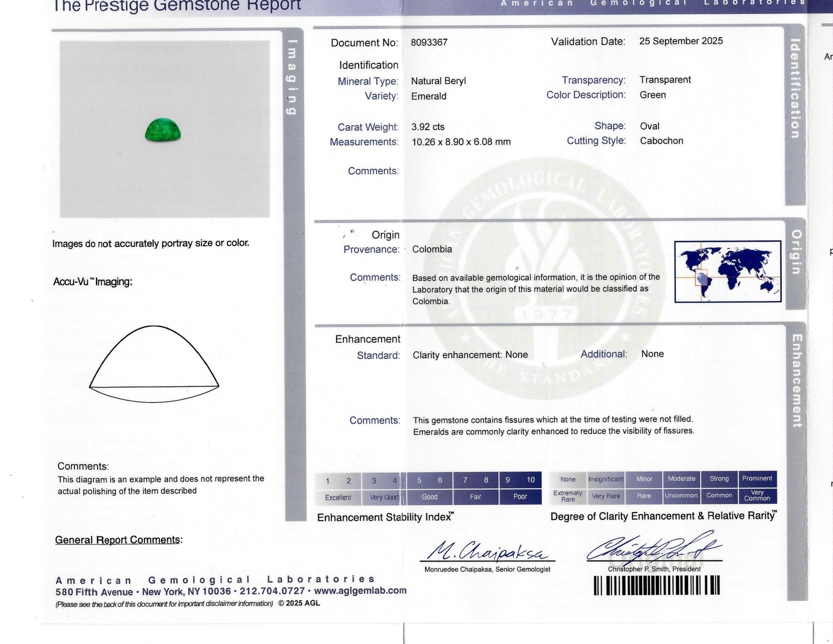Screen dimensions: 833x644
Task: Open the www.aglgemlab.com website link
Action: tap(360, 590)
